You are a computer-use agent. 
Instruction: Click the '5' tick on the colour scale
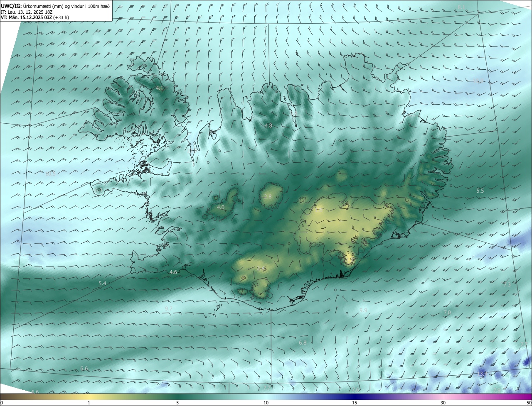pos(177,403)
